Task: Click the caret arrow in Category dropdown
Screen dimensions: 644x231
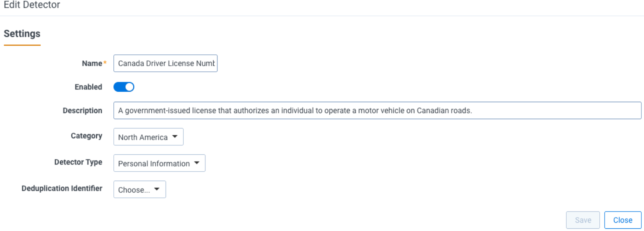Action: point(175,137)
